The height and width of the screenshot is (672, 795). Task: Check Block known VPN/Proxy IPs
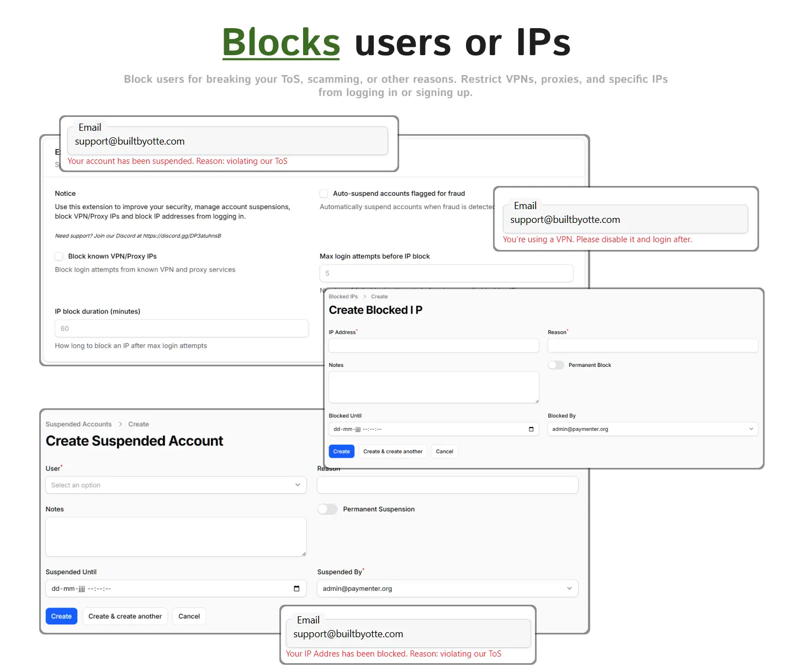(59, 257)
